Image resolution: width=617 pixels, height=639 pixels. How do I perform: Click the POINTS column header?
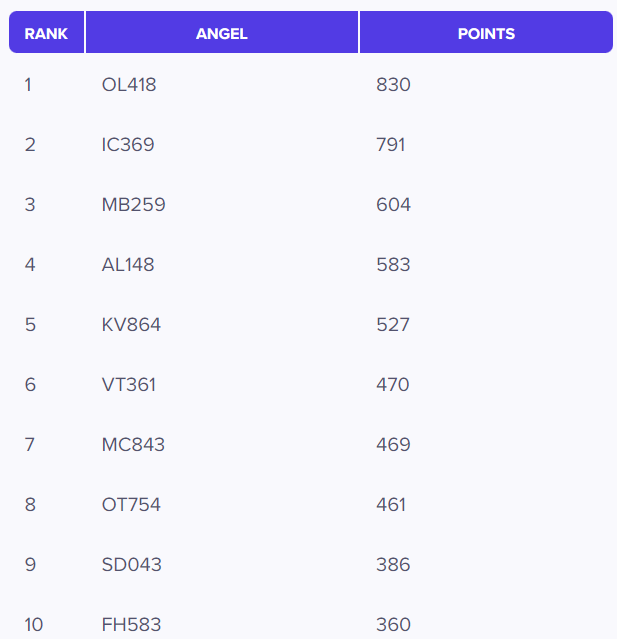pos(486,33)
